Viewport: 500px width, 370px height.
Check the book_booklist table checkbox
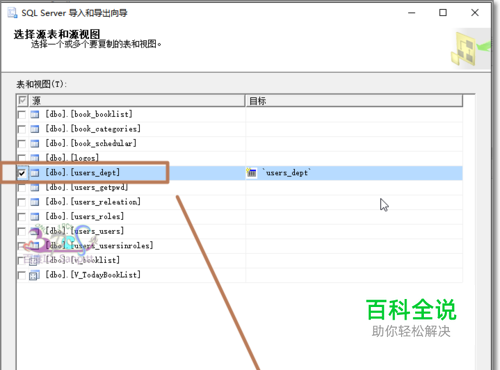pos(22,115)
